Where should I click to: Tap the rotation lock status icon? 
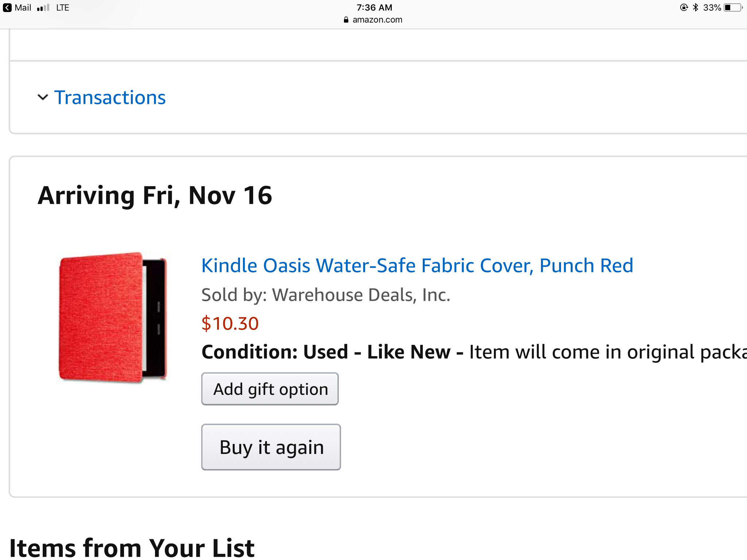684,8
